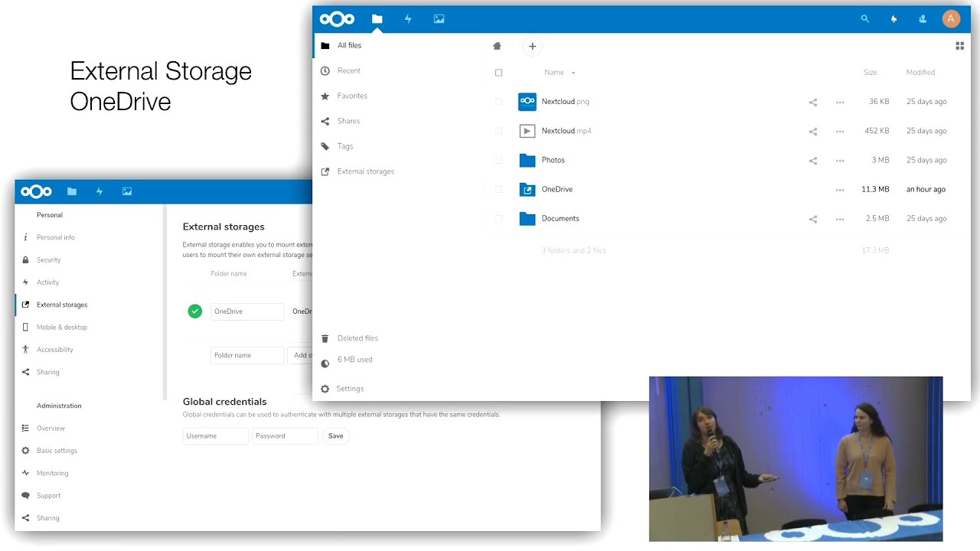Open more actions for Photos folder
The image size is (980, 551).
pos(840,161)
